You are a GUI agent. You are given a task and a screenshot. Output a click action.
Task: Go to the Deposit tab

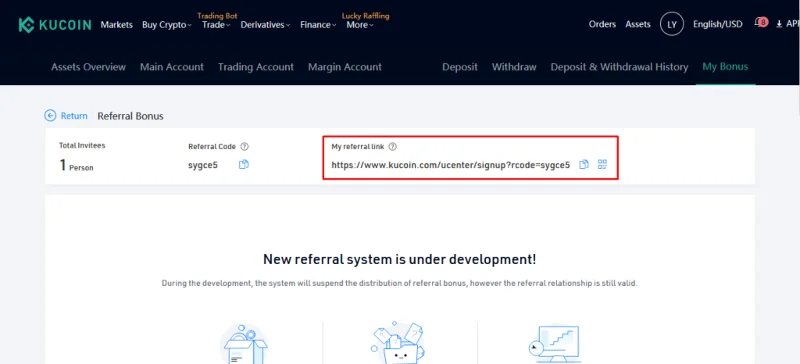(x=460, y=67)
